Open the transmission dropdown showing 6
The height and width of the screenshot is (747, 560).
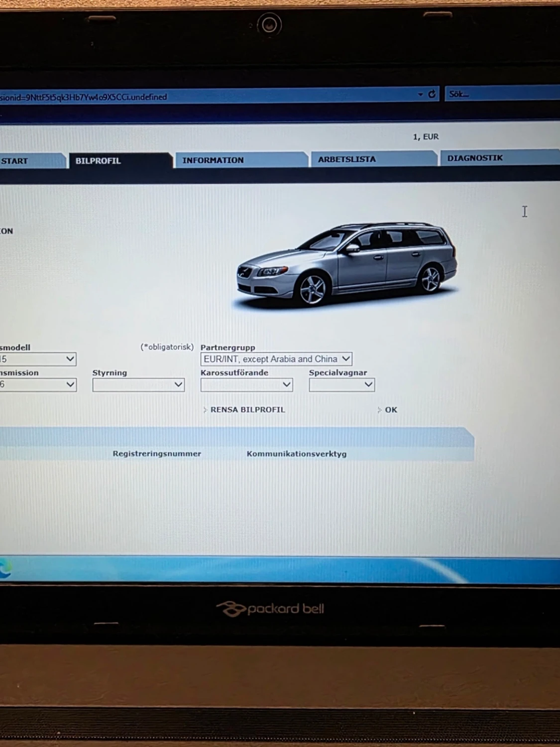coord(37,384)
